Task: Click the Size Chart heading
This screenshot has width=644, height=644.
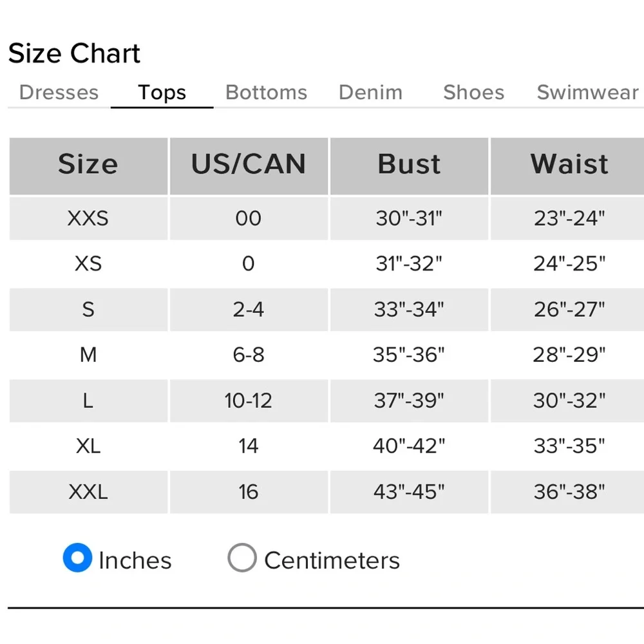Action: tap(74, 53)
